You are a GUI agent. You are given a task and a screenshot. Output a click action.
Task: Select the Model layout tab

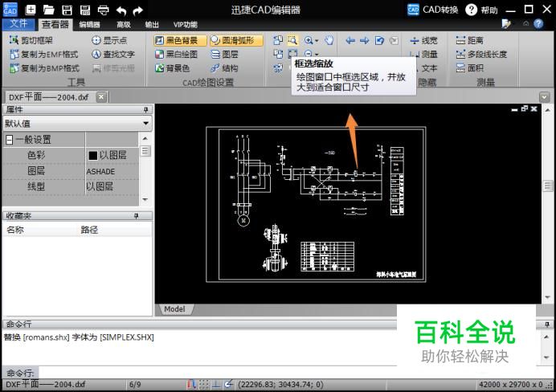coord(174,309)
